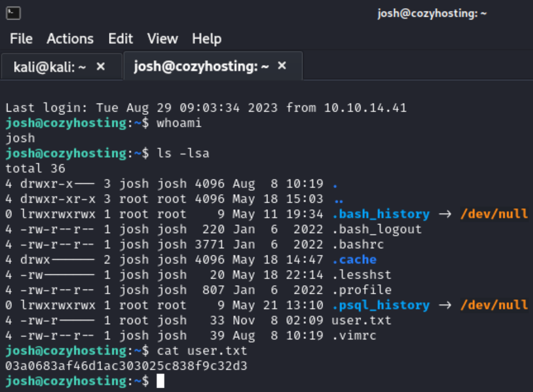Open the Edit menu

[x=120, y=39]
